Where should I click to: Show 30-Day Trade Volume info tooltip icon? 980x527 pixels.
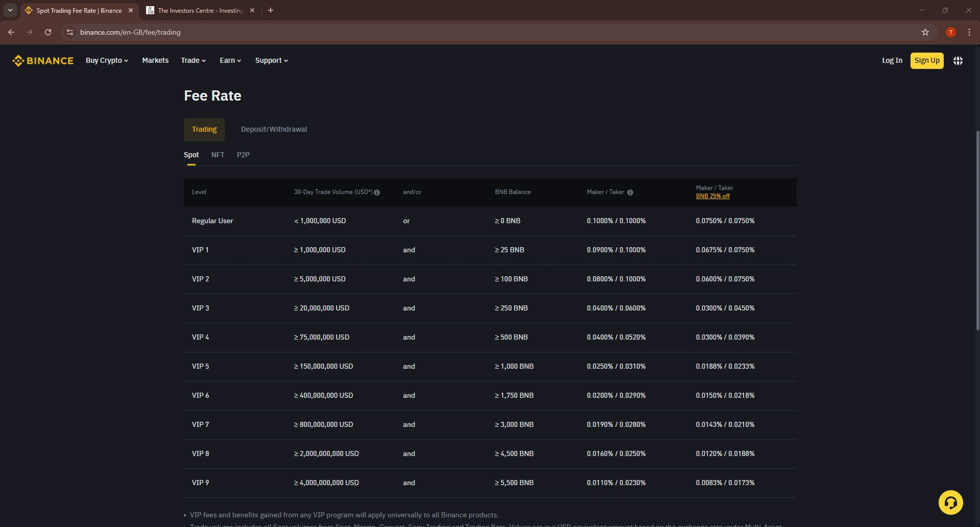pos(377,193)
